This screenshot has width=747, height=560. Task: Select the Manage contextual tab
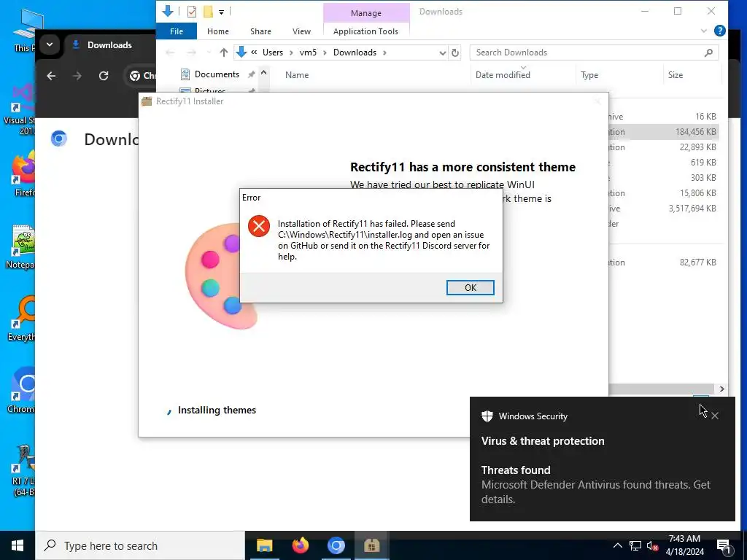pos(366,13)
